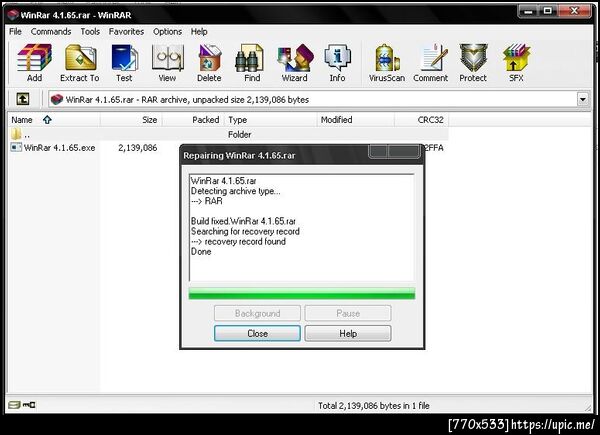Select the WinRar 4.1.65.exe file icon
This screenshot has width=600, height=435.
click(x=16, y=147)
